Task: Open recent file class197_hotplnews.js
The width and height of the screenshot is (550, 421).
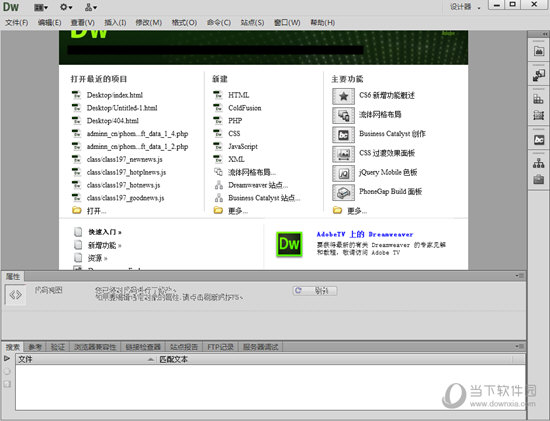Action: tap(126, 172)
